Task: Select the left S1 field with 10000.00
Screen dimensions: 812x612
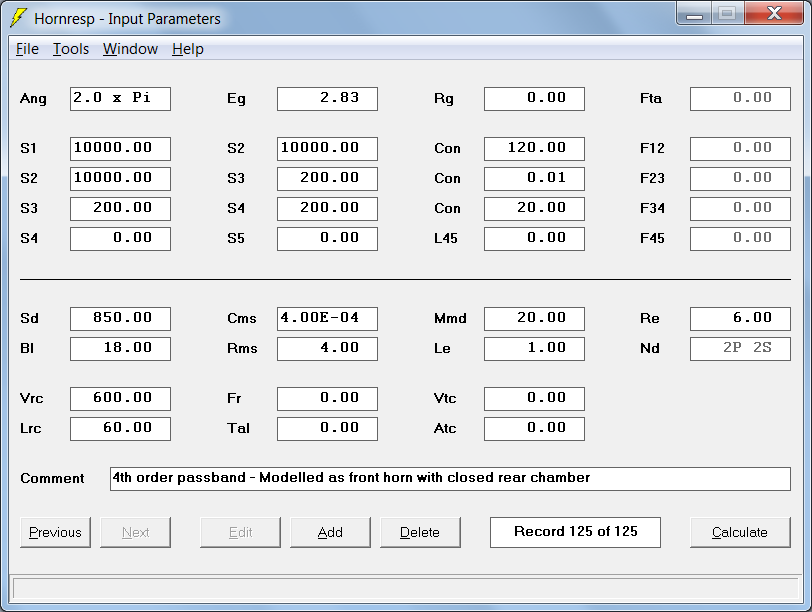Action: [120, 149]
